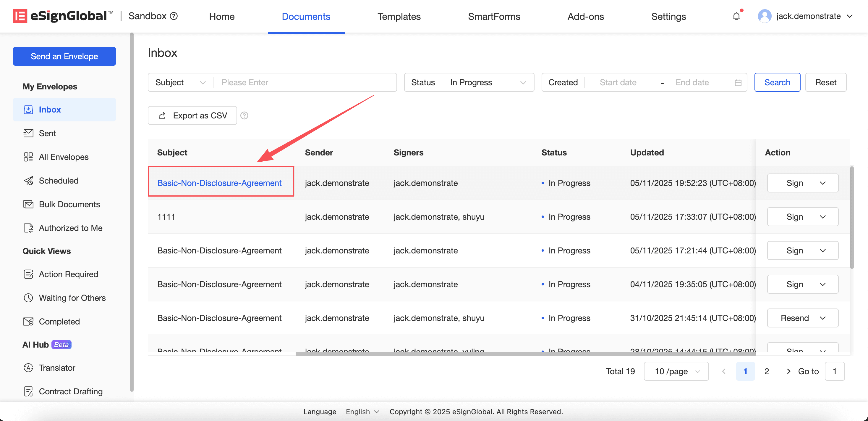
Task: Open Scheduled envelopes in sidebar
Action: (x=58, y=181)
